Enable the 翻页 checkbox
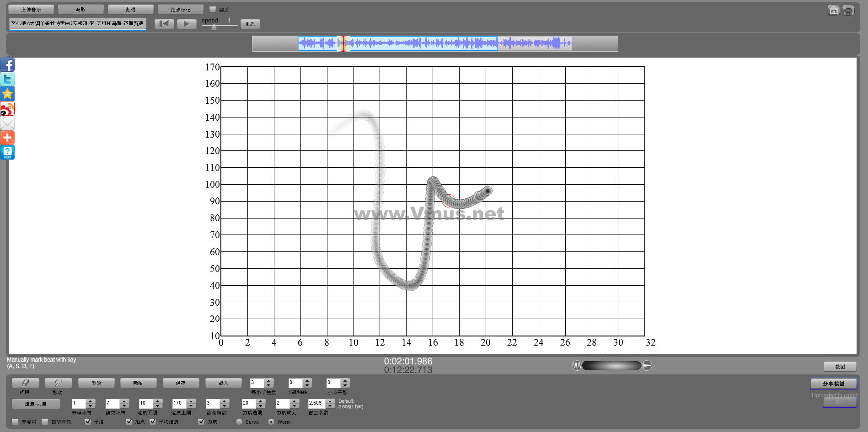This screenshot has width=868, height=432. (x=213, y=9)
